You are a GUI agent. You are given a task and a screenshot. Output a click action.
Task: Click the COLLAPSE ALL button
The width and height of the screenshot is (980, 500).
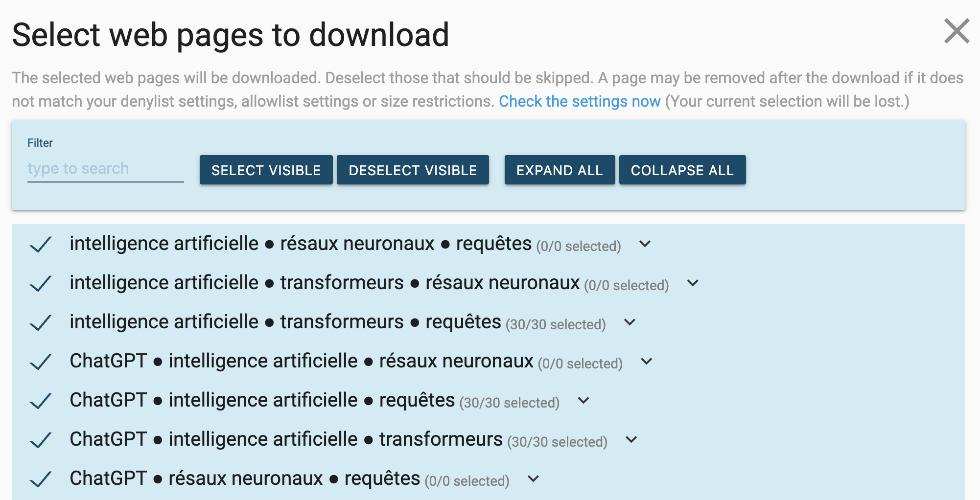pyautogui.click(x=682, y=170)
